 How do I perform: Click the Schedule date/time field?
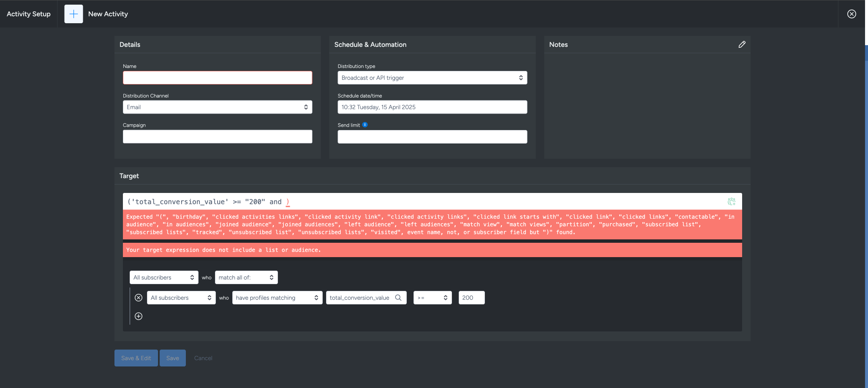point(432,107)
